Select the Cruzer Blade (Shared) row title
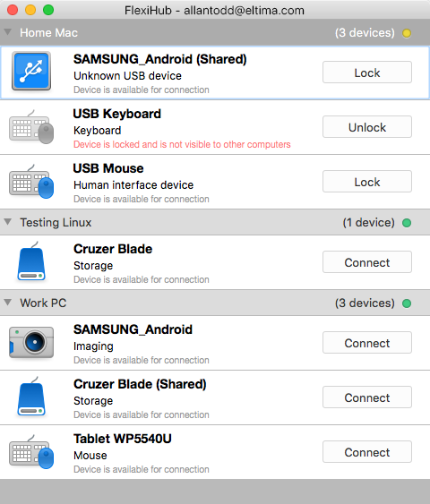This screenshot has height=504, width=430. coord(140,384)
